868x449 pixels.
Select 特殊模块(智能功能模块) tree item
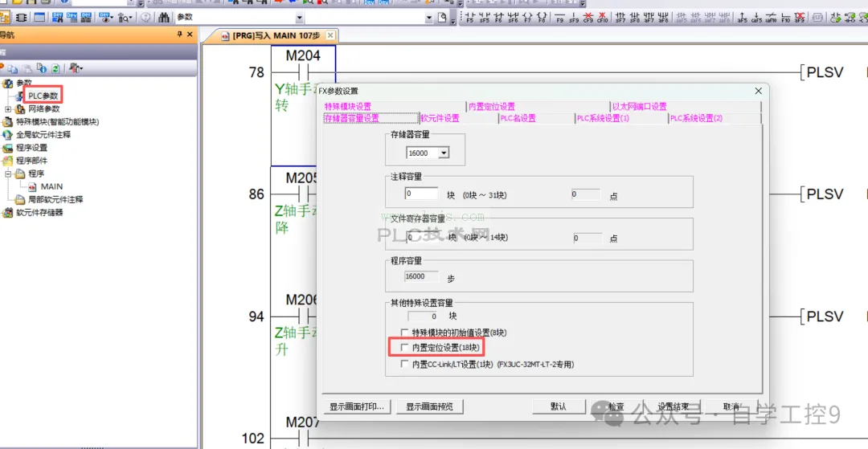click(x=58, y=121)
